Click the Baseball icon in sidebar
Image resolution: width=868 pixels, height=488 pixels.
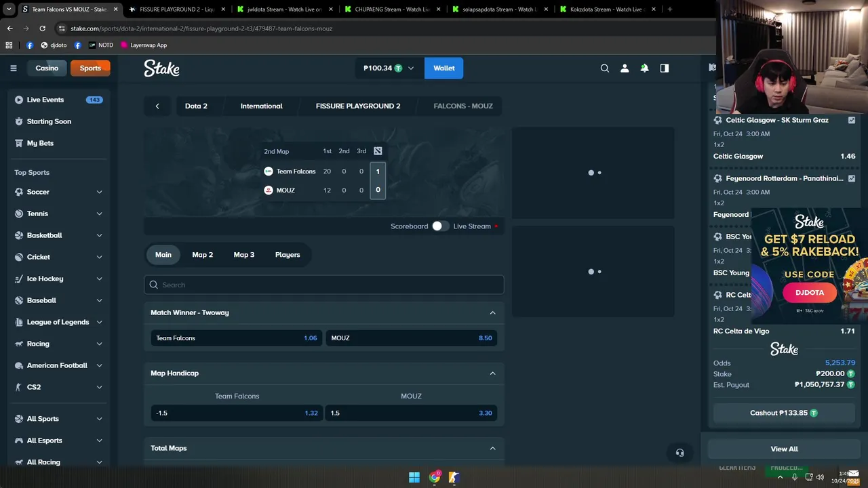pyautogui.click(x=19, y=300)
